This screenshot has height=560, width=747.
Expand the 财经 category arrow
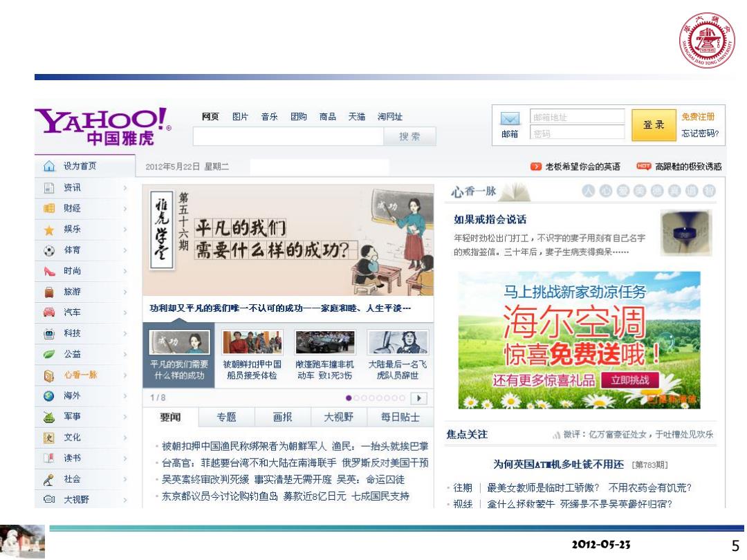click(124, 209)
